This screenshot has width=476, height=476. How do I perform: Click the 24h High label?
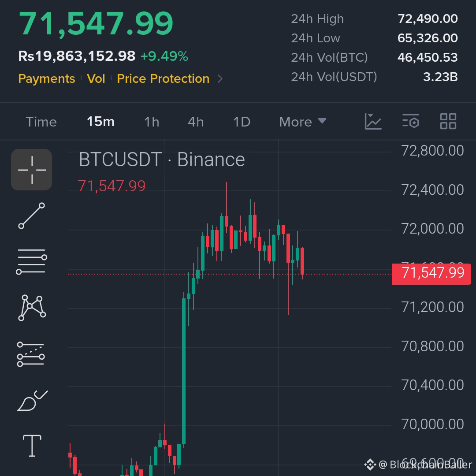coord(317,19)
